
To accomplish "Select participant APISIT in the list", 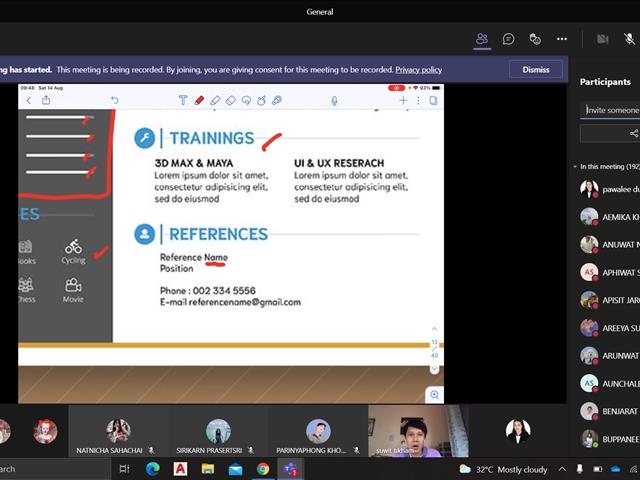I will click(x=610, y=300).
